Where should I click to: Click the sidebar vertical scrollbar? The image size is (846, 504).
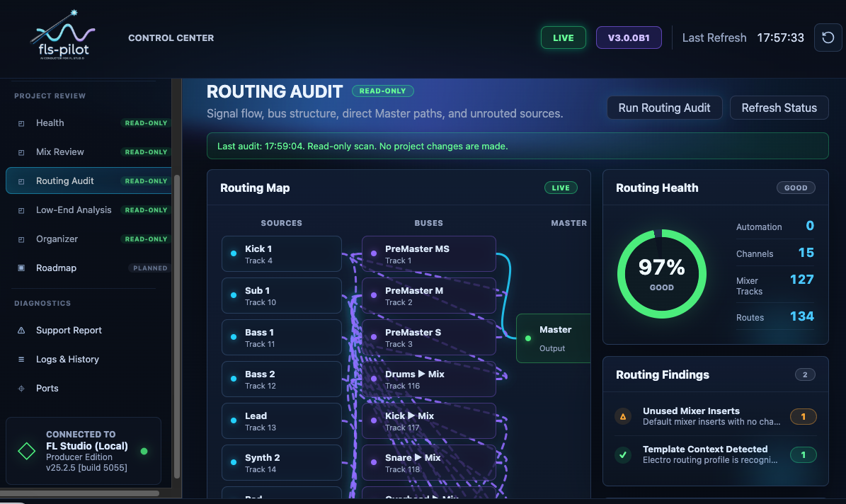point(176,326)
